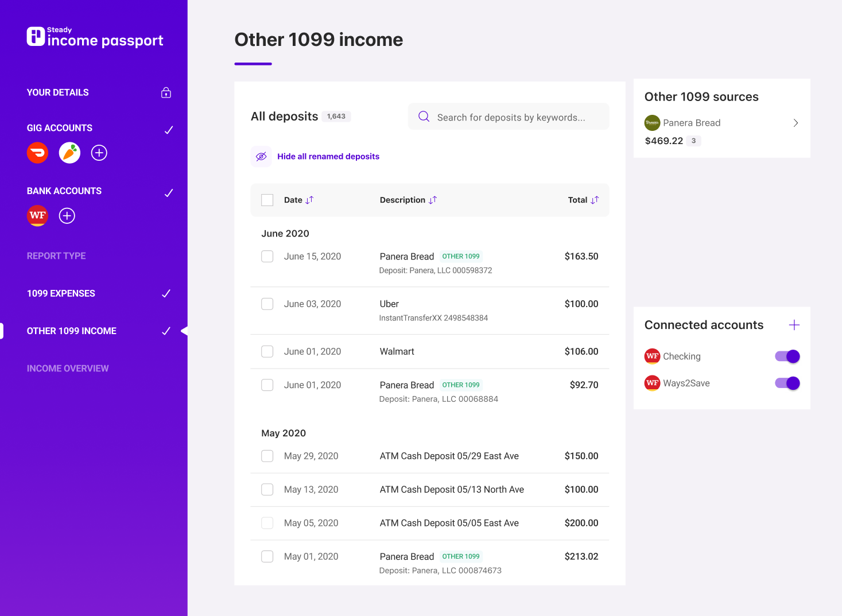Toggle off the Checking account switch

click(x=787, y=357)
